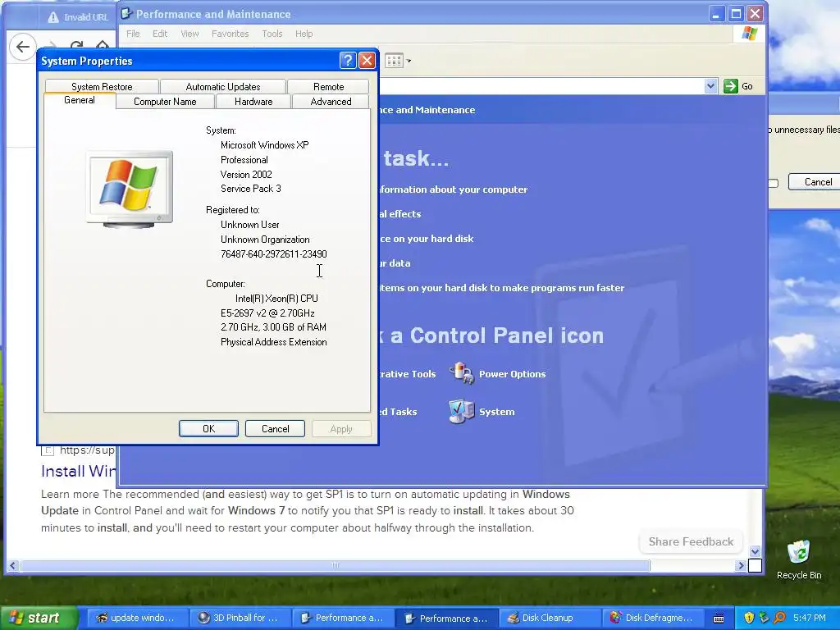The image size is (840, 630).
Task: Click the 'Service Pack 3' text
Action: [x=251, y=189]
